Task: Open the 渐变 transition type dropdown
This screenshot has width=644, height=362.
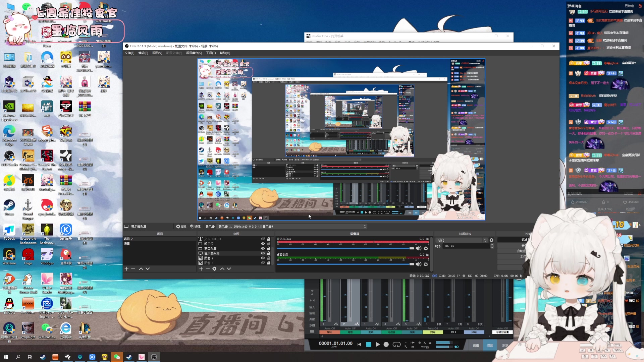Action: pos(462,240)
